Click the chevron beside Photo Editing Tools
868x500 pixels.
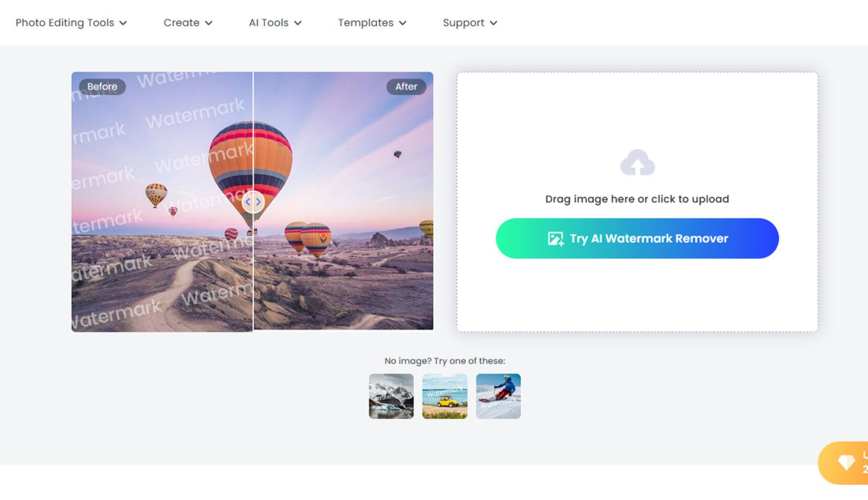tap(123, 23)
